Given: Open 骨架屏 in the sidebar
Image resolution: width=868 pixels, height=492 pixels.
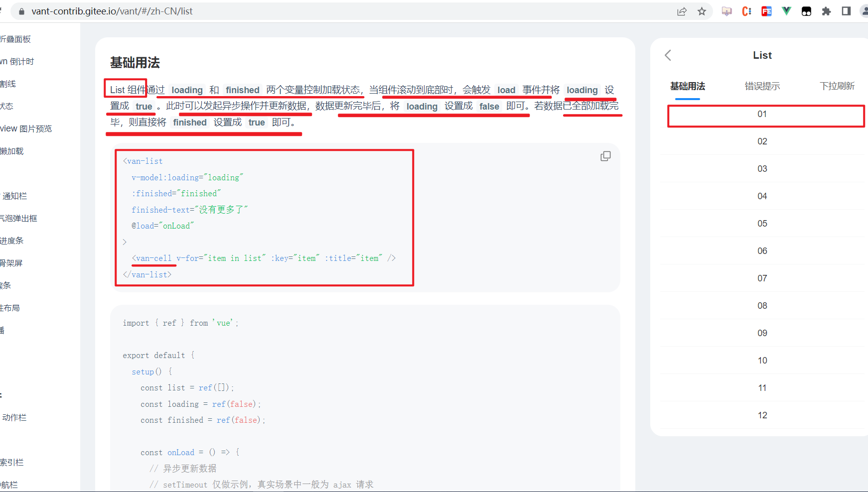Looking at the screenshot, I should click(11, 263).
